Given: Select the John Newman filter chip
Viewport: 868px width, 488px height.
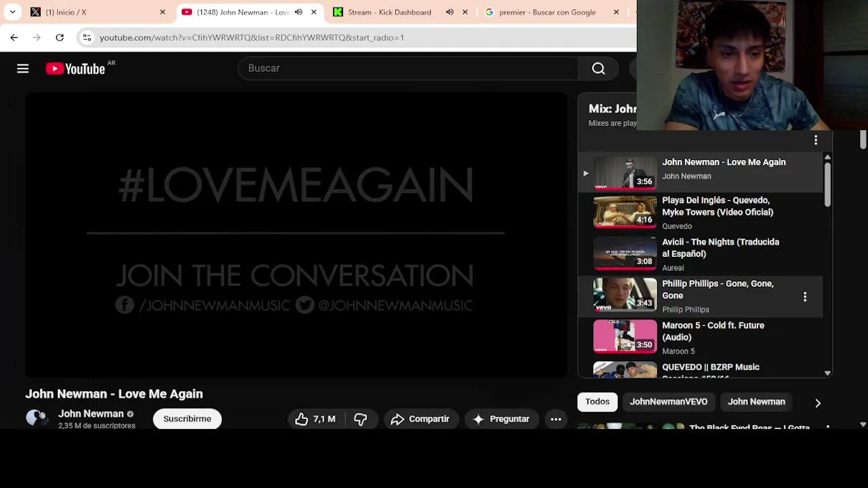Looking at the screenshot, I should click(x=756, y=402).
